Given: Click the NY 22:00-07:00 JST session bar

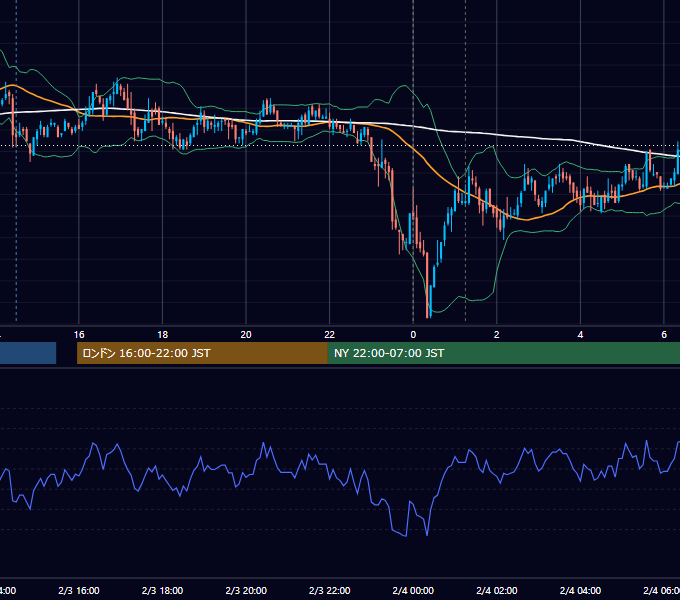Looking at the screenshot, I should pos(504,353).
